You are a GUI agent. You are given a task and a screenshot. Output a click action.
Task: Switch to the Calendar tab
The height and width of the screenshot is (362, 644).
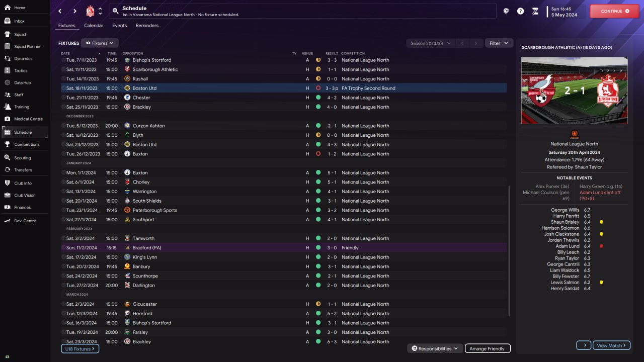tap(94, 26)
